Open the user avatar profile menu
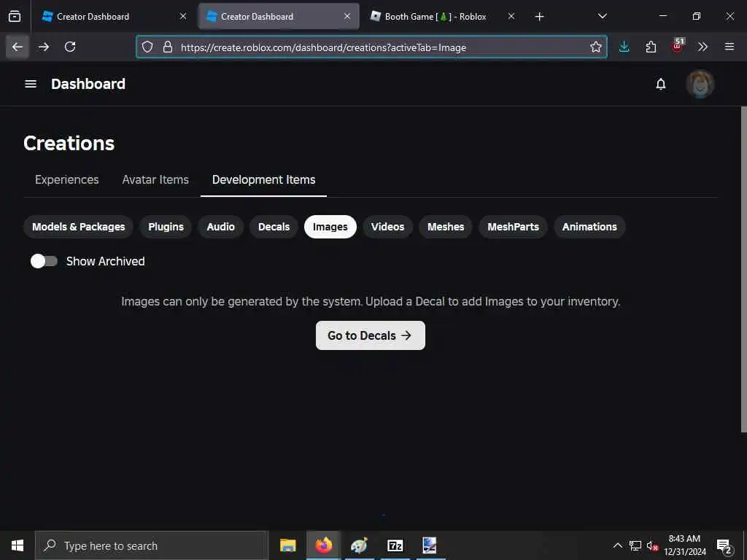 click(x=700, y=84)
